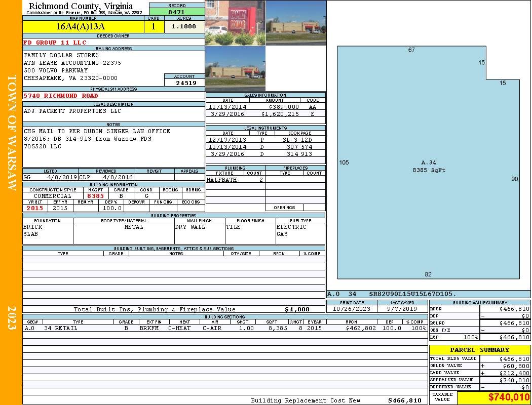Select the green record number 8471
This screenshot has width=532, height=405.
pos(176,12)
